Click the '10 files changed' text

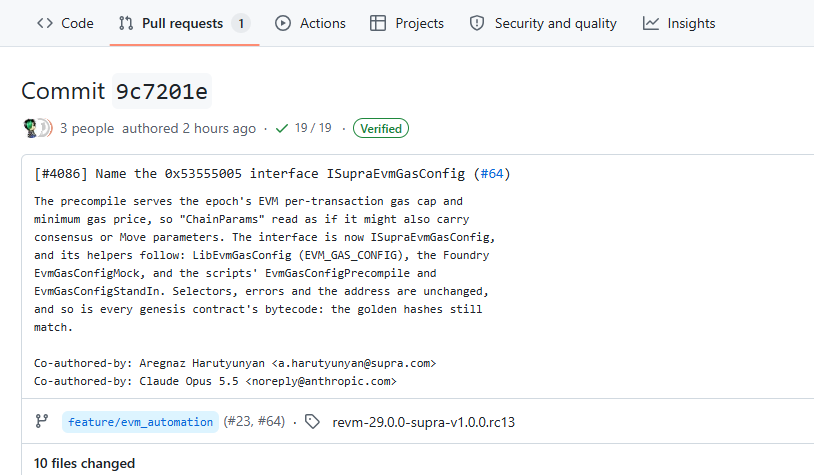(x=84, y=463)
